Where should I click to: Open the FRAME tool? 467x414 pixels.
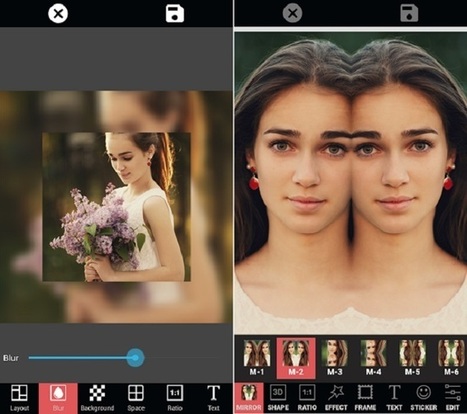coord(365,398)
